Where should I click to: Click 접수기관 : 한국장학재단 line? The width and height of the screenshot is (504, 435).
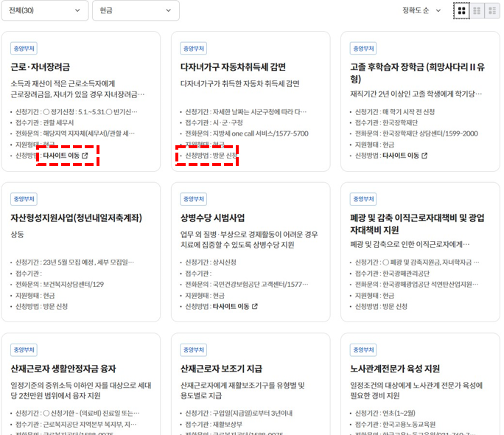point(386,123)
